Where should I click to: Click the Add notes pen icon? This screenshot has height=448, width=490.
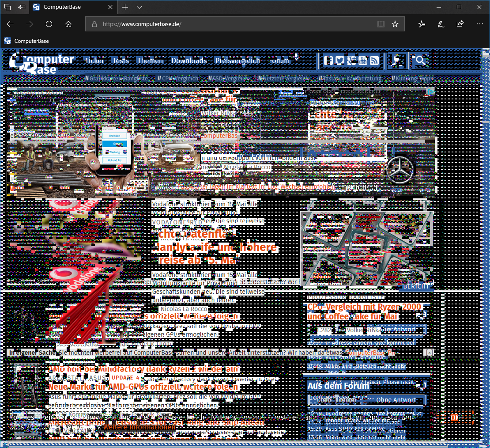point(441,24)
